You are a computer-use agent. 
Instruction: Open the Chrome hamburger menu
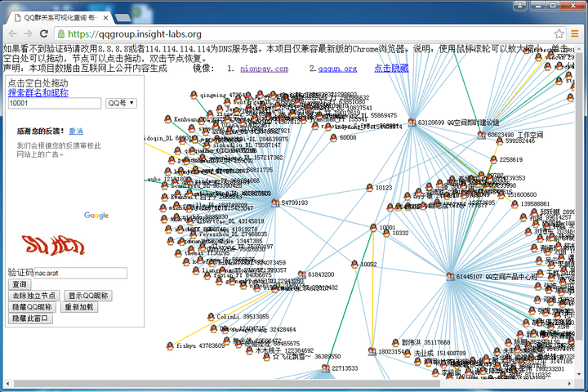tap(574, 33)
